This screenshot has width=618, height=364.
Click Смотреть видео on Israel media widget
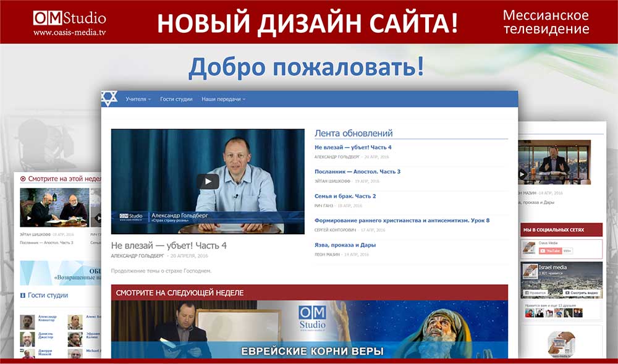pyautogui.click(x=582, y=292)
